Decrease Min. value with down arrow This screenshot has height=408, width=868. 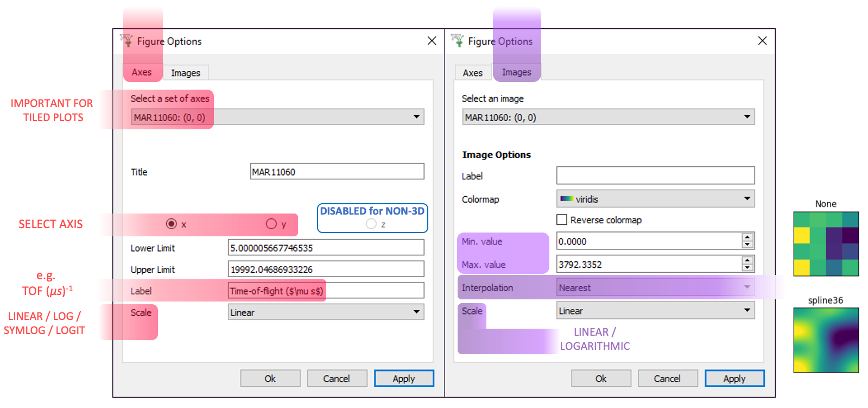click(747, 245)
